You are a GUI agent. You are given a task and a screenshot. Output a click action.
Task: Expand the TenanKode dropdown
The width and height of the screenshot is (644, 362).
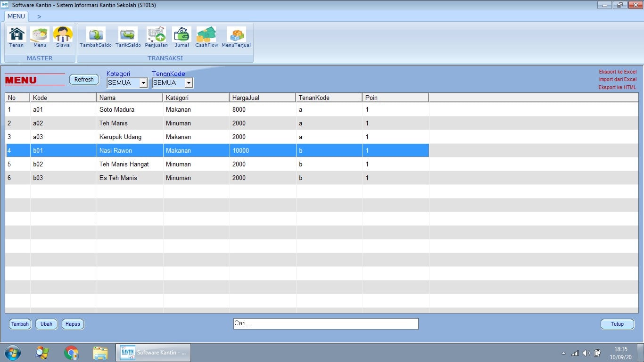click(x=189, y=83)
